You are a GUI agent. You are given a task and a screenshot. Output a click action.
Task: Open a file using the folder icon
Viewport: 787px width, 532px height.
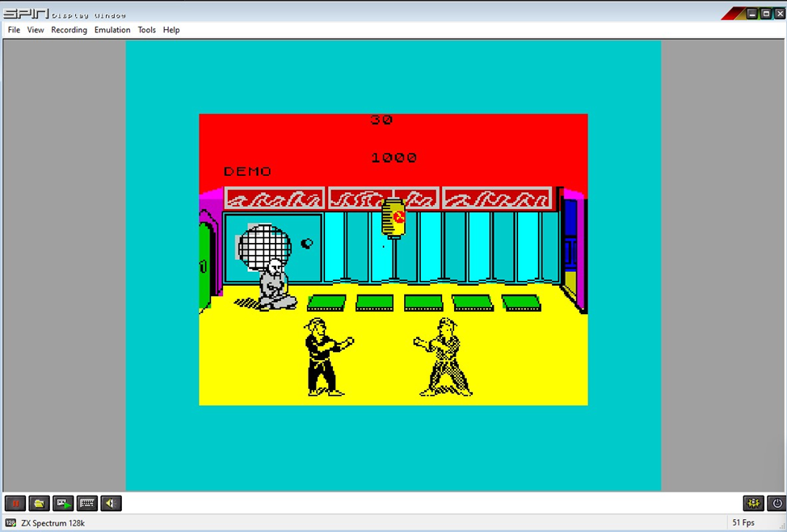pos(39,504)
